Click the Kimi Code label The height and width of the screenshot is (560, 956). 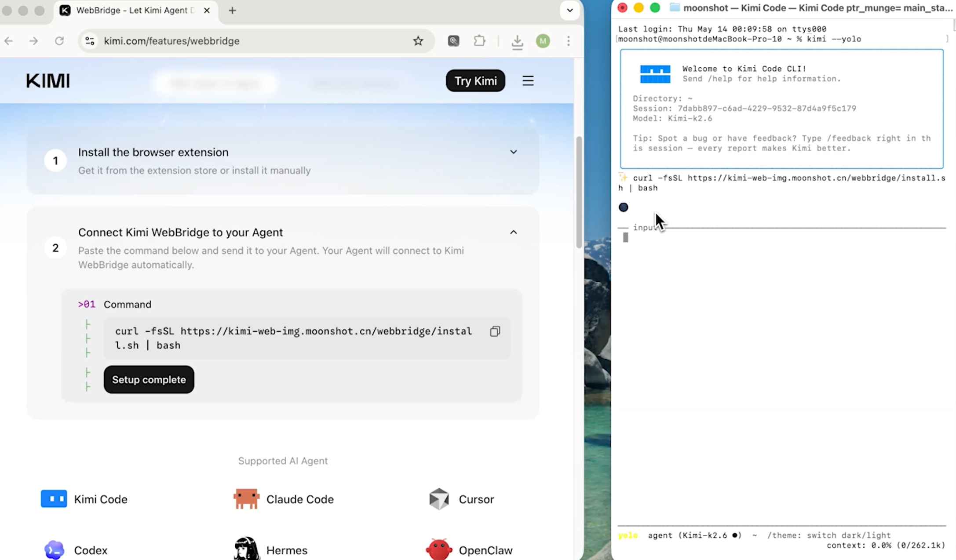(x=101, y=499)
